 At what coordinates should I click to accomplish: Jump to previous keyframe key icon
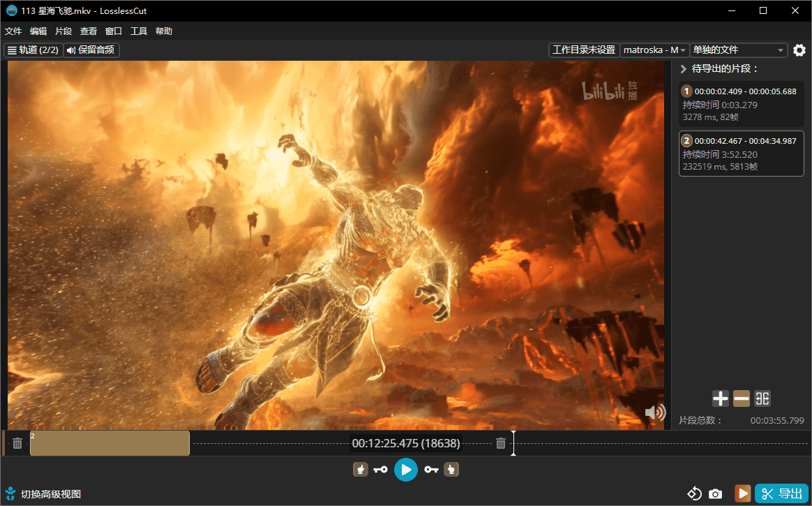[380, 470]
